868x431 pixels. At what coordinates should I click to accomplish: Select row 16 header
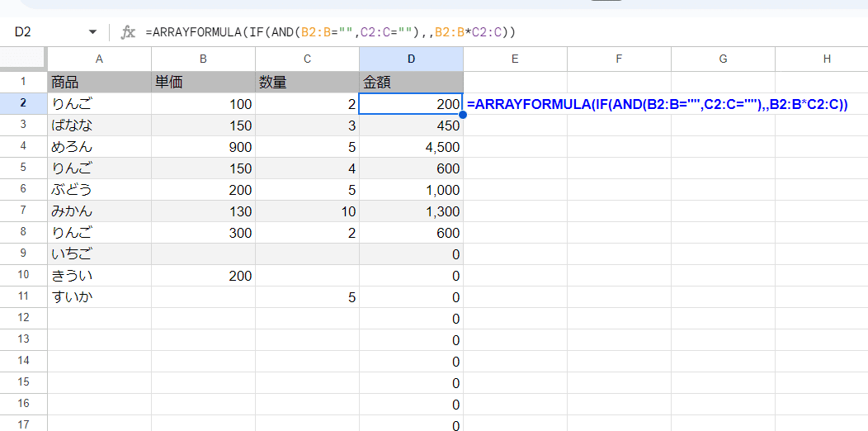coord(24,405)
